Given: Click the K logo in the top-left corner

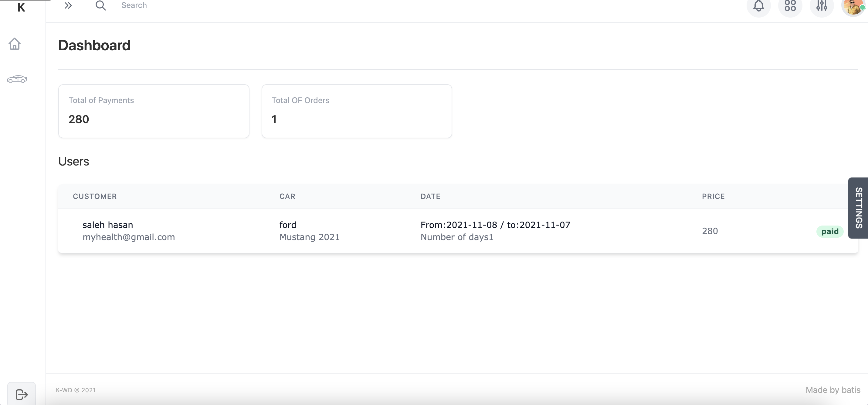Looking at the screenshot, I should click(x=21, y=7).
